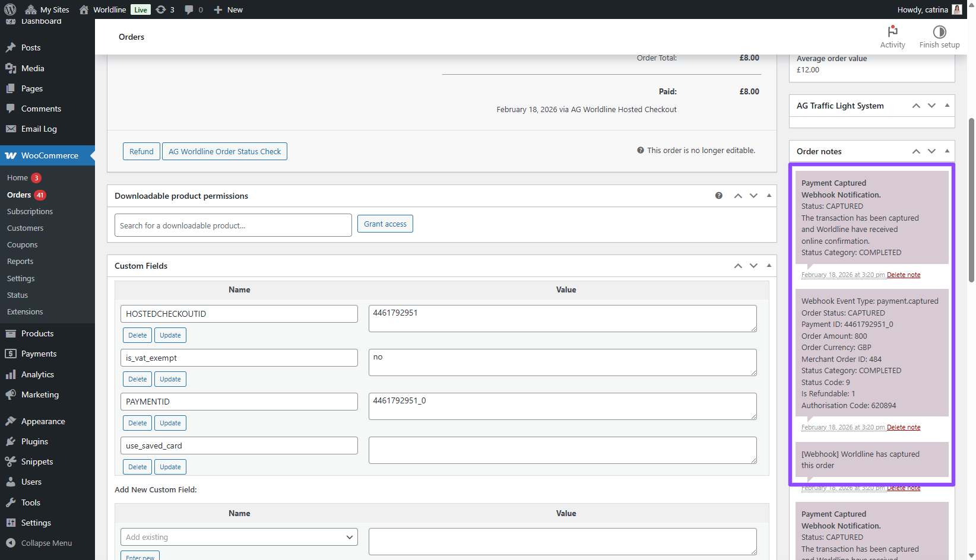The height and width of the screenshot is (560, 976).
Task: Click the Finish setup progress icon
Action: pos(939,32)
